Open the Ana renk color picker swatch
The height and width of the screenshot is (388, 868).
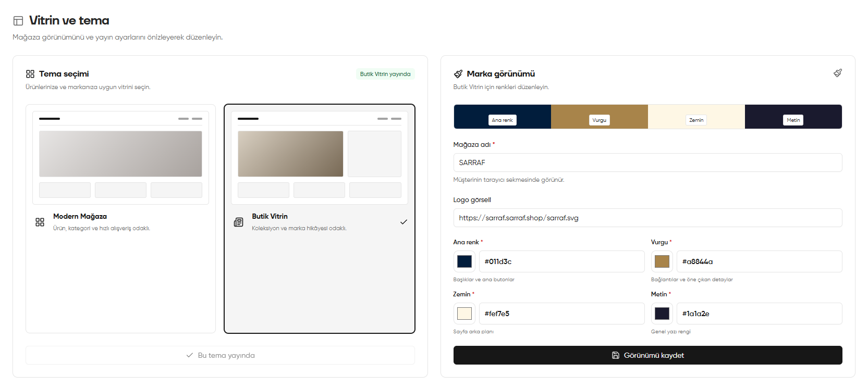pos(464,261)
